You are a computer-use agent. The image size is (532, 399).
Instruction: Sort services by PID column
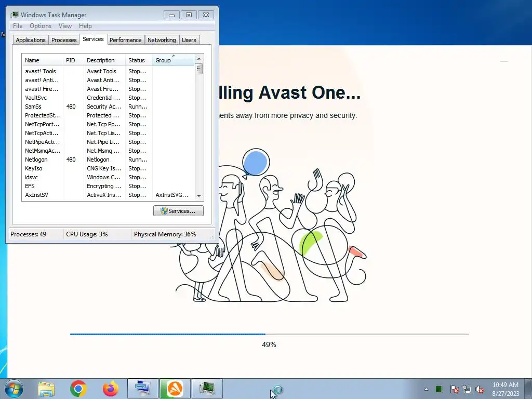73,60
